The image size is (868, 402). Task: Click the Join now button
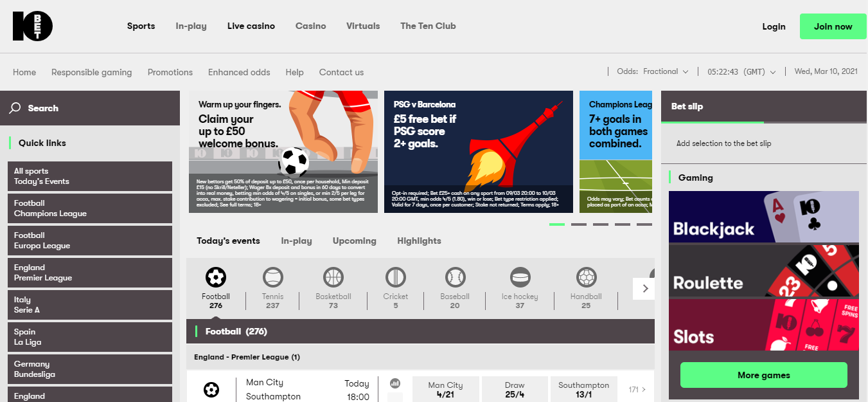pyautogui.click(x=833, y=26)
